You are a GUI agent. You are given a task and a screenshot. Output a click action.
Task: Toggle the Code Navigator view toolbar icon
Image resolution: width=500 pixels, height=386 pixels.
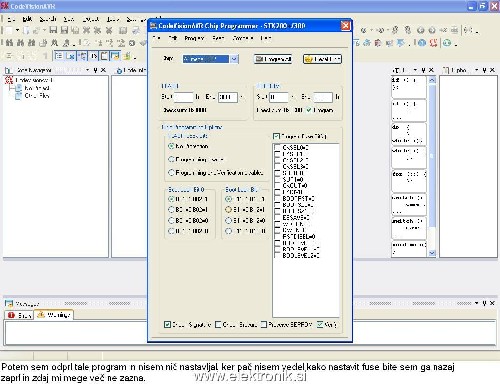[59, 56]
